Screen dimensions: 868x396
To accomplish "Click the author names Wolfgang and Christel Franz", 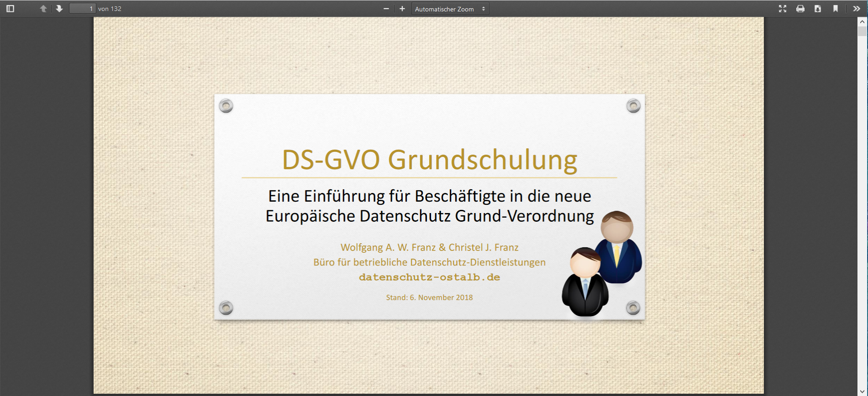I will click(429, 247).
